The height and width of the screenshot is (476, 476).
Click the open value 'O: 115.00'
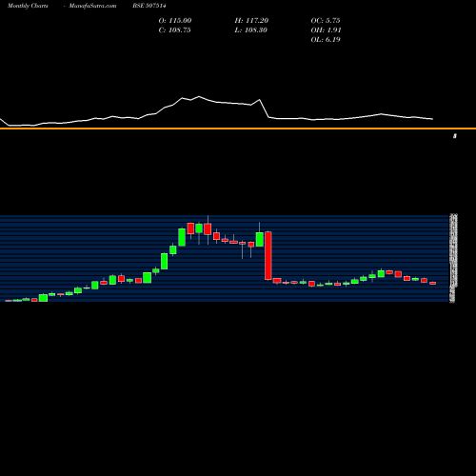coord(175,21)
